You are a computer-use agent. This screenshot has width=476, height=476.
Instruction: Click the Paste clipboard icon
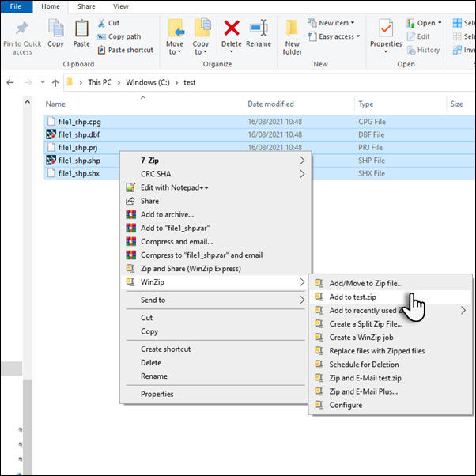coord(81,28)
